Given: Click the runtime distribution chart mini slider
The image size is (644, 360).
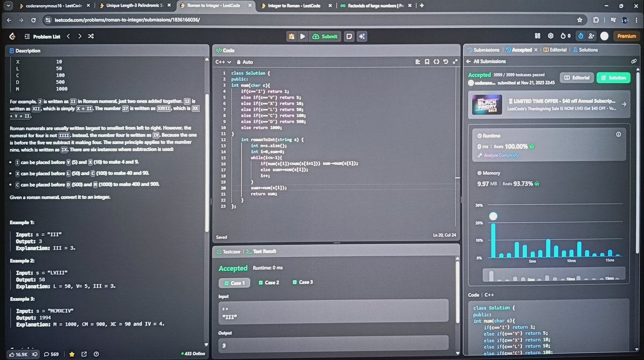Looking at the screenshot, I should pyautogui.click(x=553, y=275).
